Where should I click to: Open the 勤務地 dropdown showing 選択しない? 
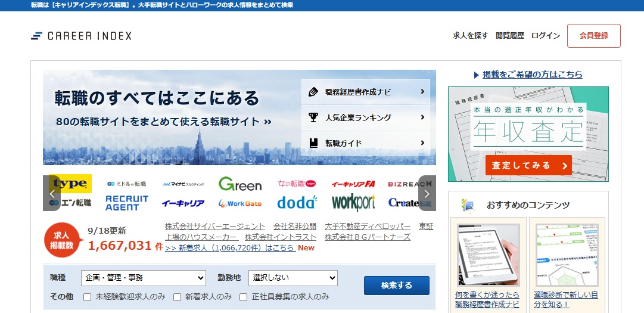(293, 278)
